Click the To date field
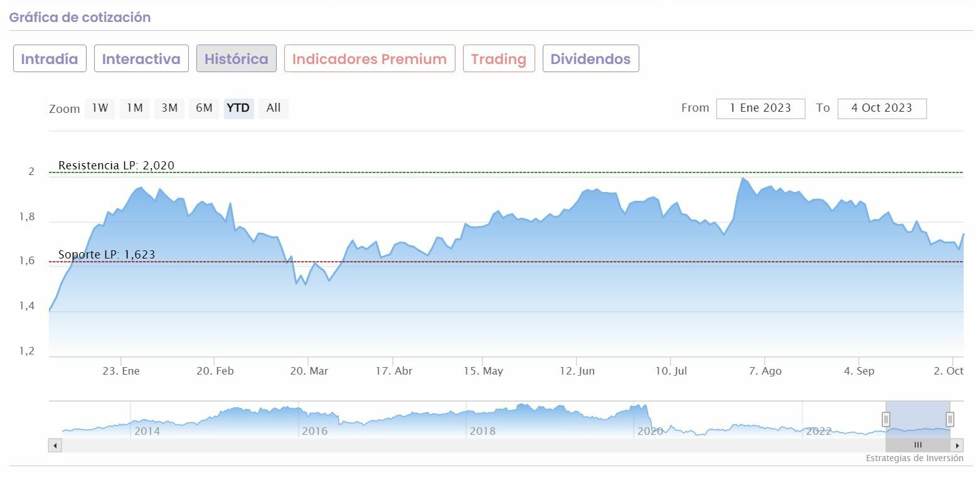The height and width of the screenshot is (485, 980). [x=881, y=108]
